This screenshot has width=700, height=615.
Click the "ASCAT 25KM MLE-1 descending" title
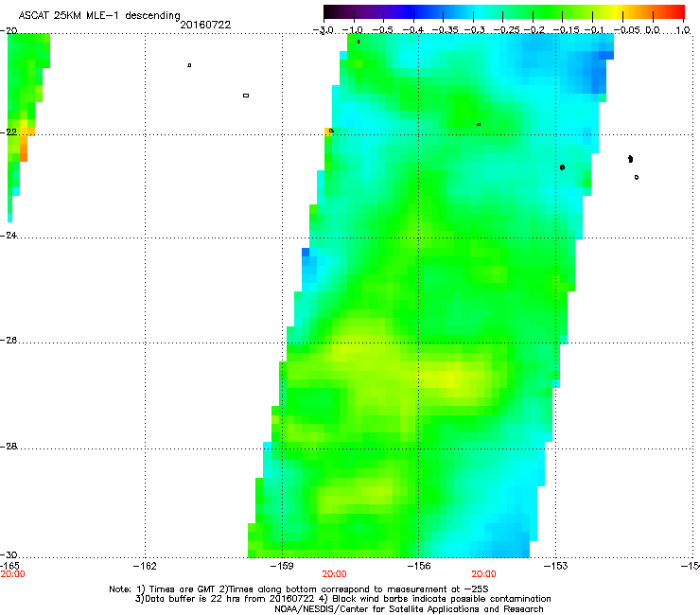(99, 15)
